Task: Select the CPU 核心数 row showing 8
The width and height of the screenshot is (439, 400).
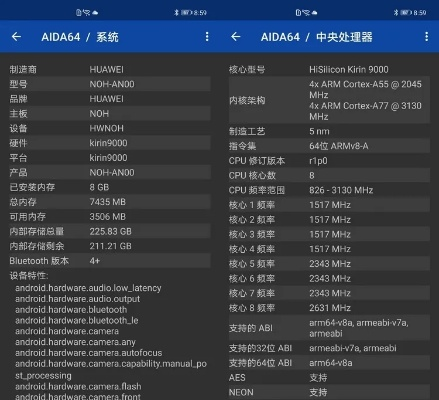Action: coord(329,175)
